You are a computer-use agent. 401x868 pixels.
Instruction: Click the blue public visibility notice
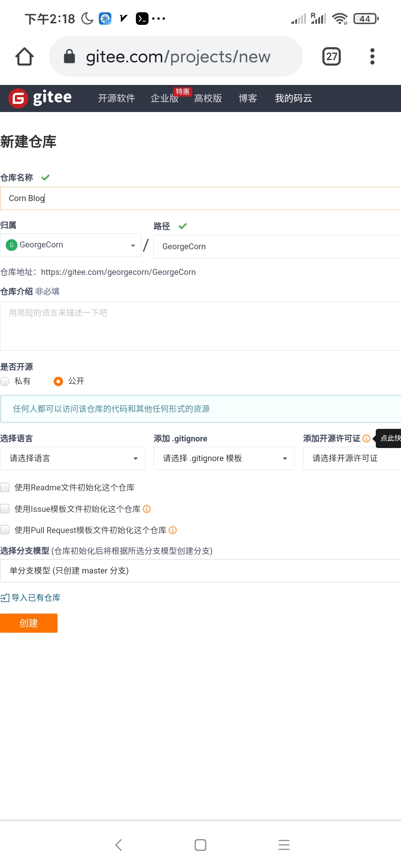[x=200, y=409]
